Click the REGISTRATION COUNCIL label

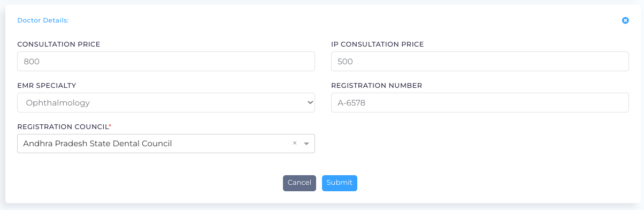tap(63, 126)
